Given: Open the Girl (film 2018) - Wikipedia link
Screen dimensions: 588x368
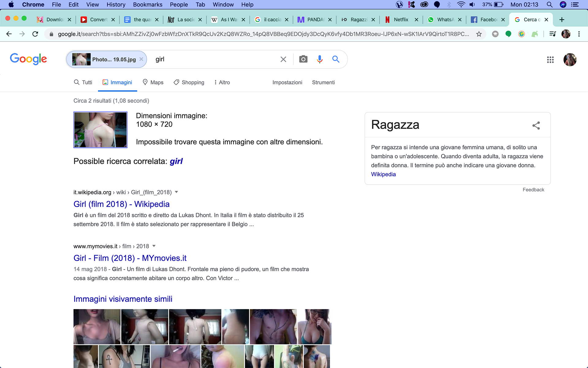Looking at the screenshot, I should [x=121, y=204].
